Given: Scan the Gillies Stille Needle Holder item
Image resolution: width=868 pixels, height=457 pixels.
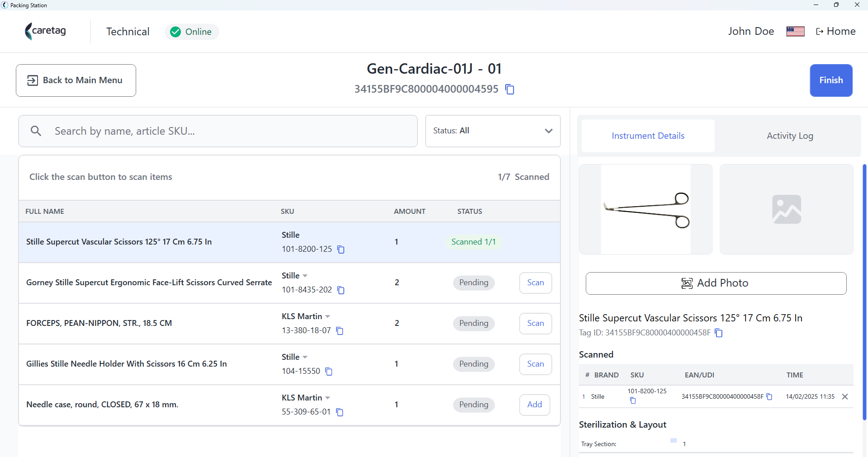Looking at the screenshot, I should 536,364.
